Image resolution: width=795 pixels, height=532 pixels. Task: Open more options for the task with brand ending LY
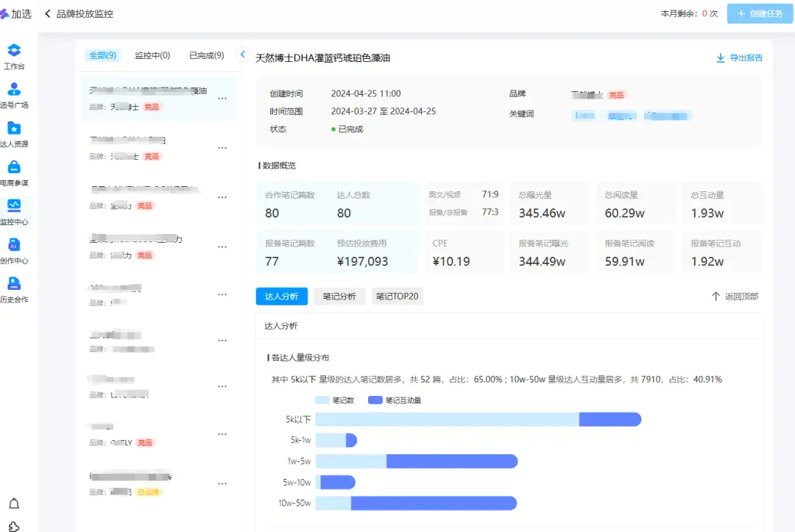[222, 434]
